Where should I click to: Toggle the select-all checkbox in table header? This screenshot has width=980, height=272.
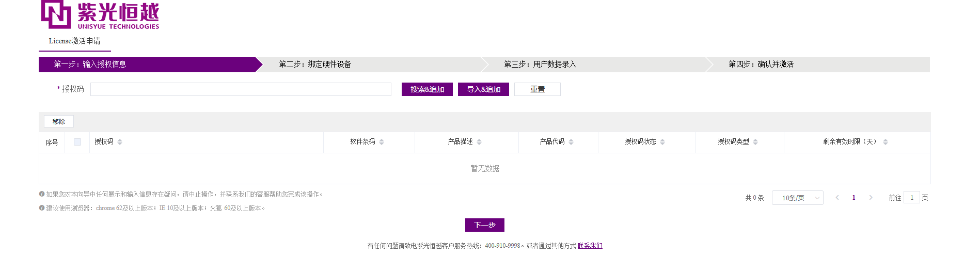[77, 142]
